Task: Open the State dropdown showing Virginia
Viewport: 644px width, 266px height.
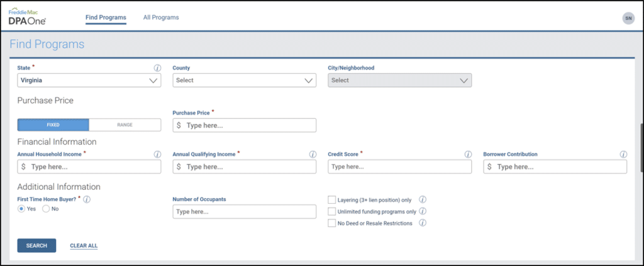Action: point(89,80)
